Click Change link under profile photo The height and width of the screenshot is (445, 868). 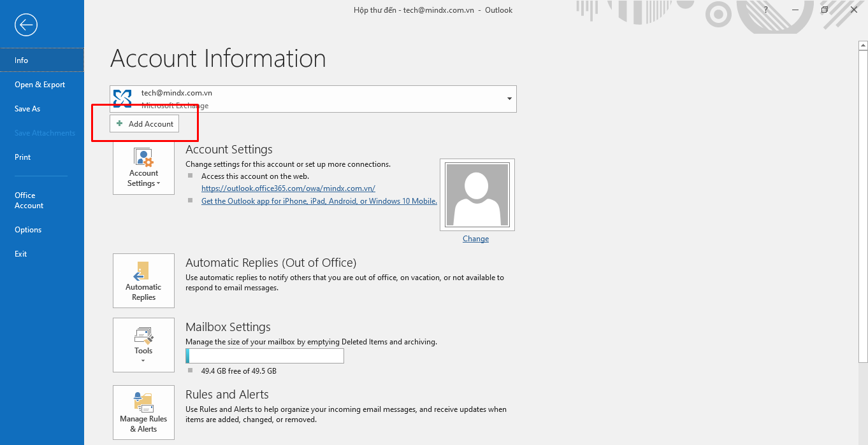(x=475, y=239)
